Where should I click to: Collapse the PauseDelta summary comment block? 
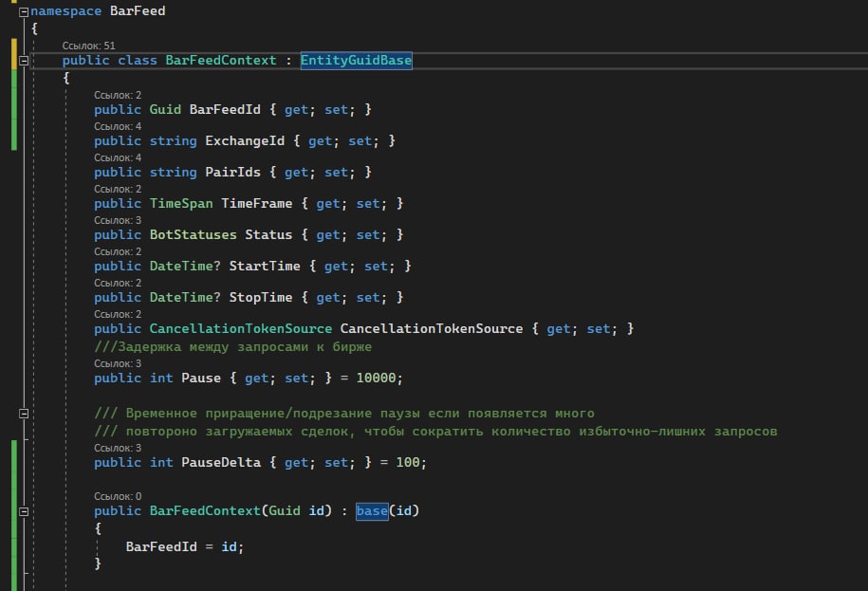24,414
